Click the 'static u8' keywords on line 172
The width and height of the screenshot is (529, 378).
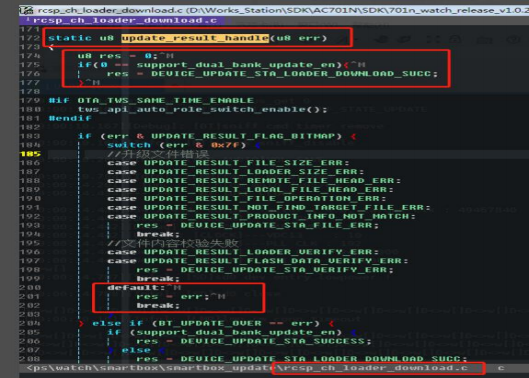[x=81, y=38]
